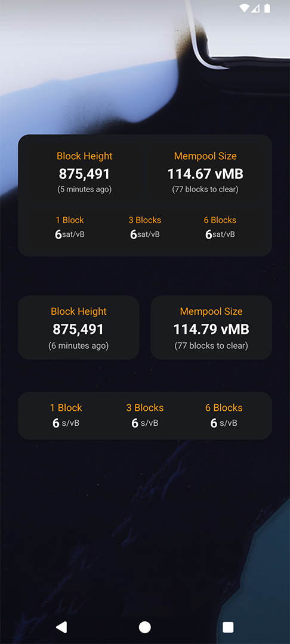This screenshot has width=290, height=644.
Task: Tap the 114.67 vMB Mempool Size value
Action: click(205, 174)
